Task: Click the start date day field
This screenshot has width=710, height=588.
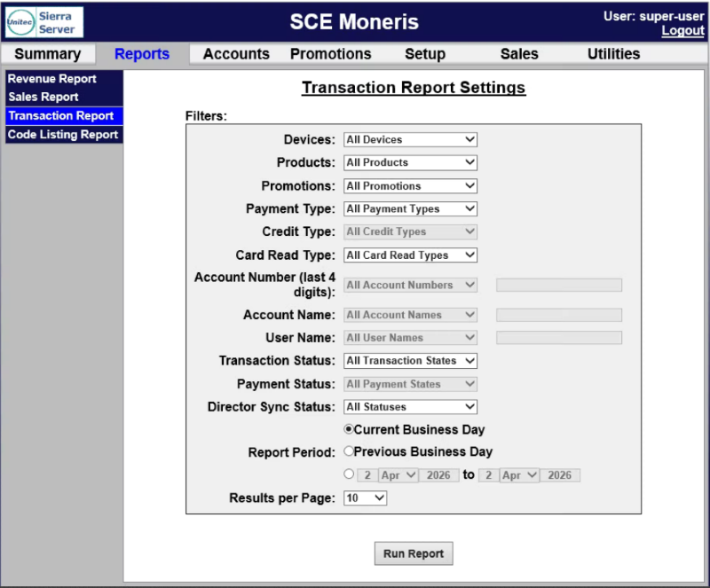Action: pos(367,475)
